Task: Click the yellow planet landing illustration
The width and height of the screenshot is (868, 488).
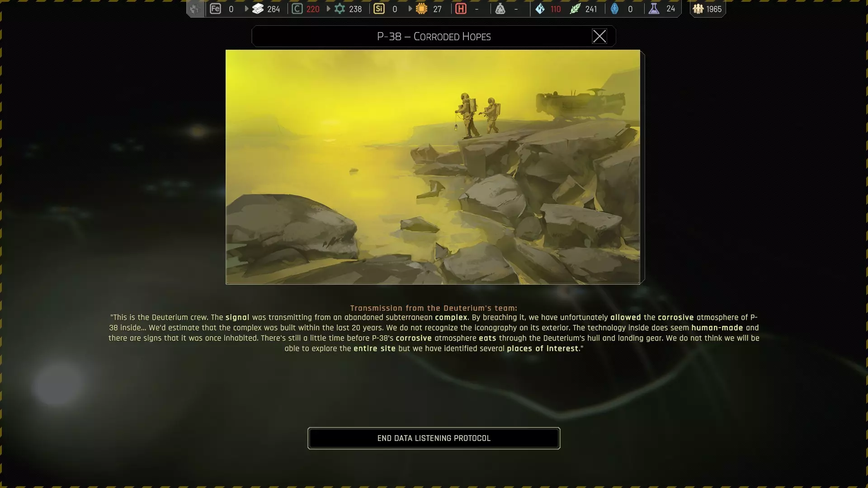Action: coord(433,167)
